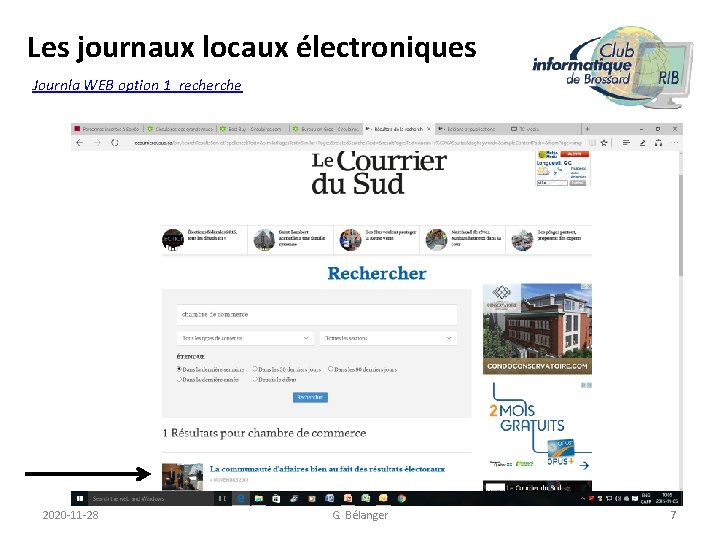Switch to the second browser tab
The image size is (720, 540).
point(180,129)
